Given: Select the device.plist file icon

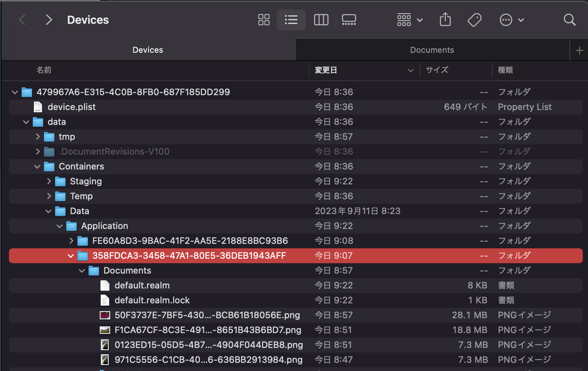Looking at the screenshot, I should [38, 107].
